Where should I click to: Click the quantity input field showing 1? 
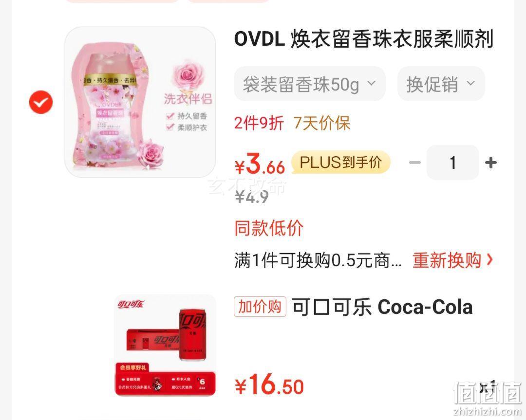click(x=452, y=163)
